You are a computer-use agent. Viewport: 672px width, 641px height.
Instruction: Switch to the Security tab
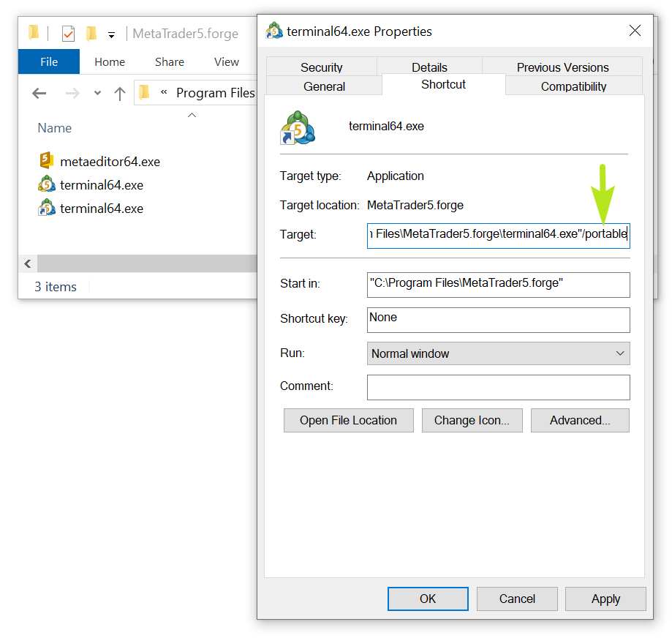pyautogui.click(x=322, y=67)
